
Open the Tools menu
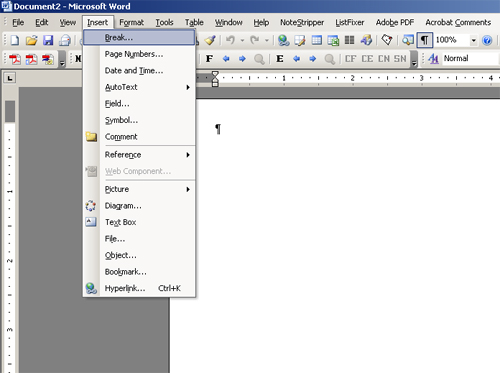pos(164,22)
